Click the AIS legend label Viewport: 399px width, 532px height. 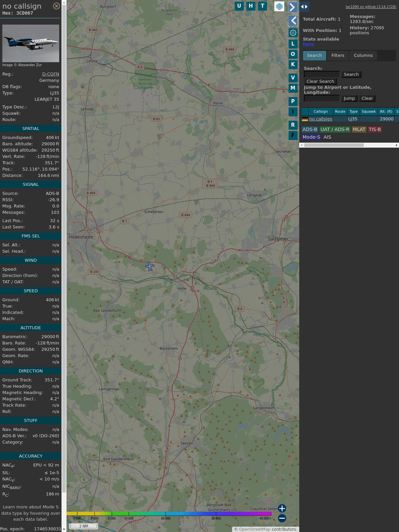327,137
